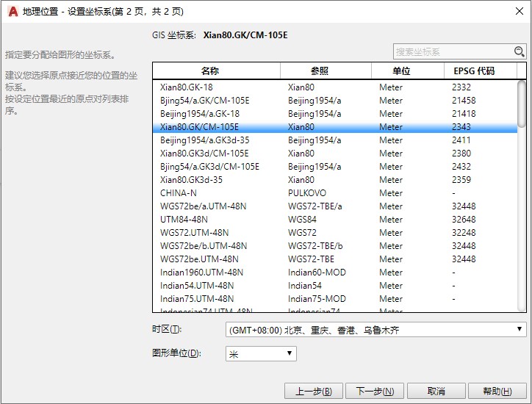Select Xian80.GK-18 coordinate system row
Screen dimensions: 532x404
coord(335,87)
